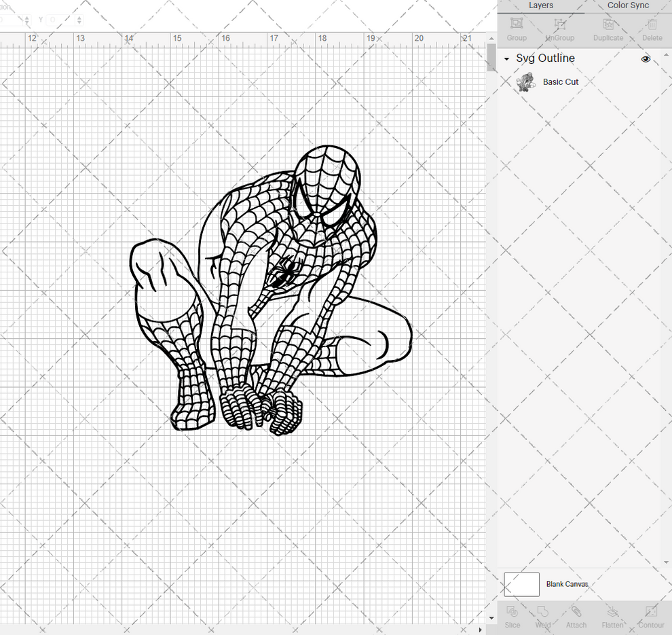Click the X position stepper up arrow
The width and height of the screenshot is (672, 635).
(x=27, y=17)
